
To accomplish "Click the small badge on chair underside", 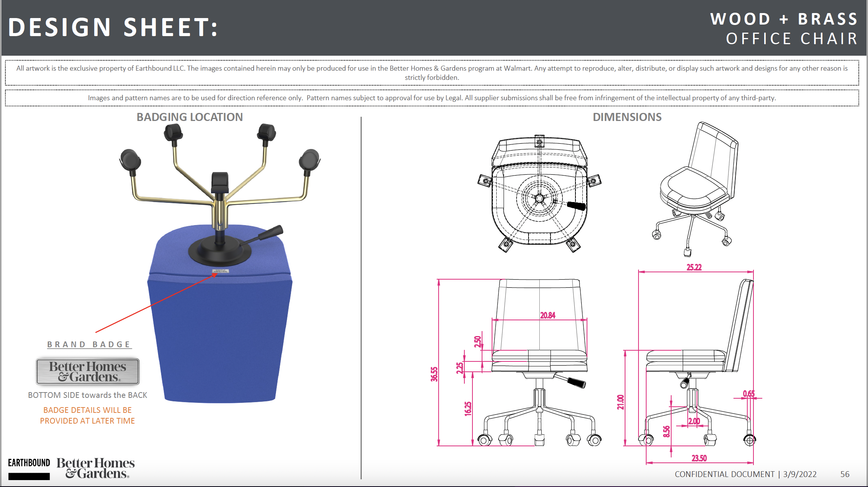I will pyautogui.click(x=221, y=271).
